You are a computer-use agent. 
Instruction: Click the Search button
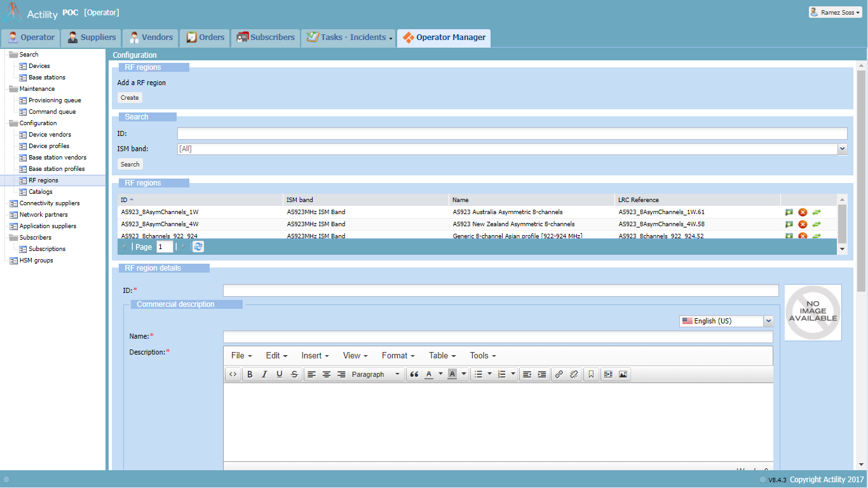coord(130,164)
